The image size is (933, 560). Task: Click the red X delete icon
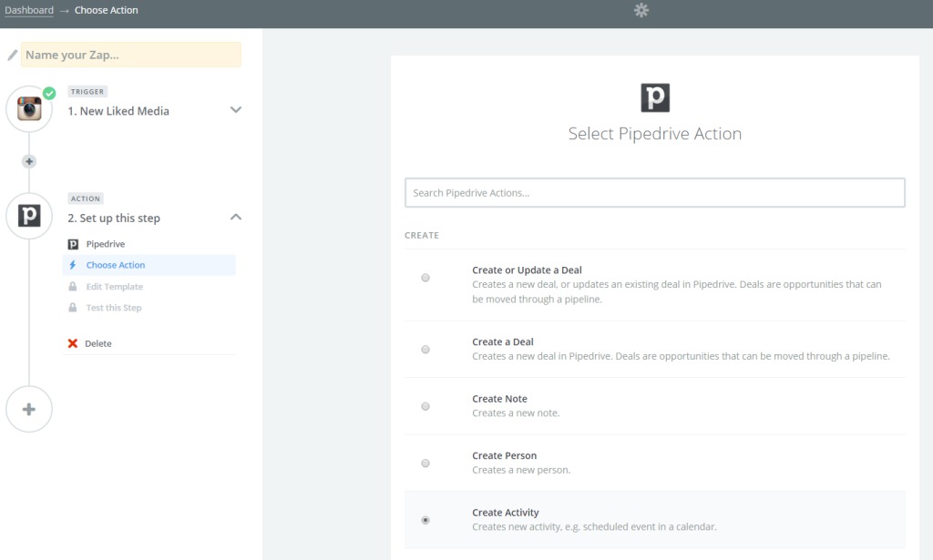pyautogui.click(x=73, y=343)
